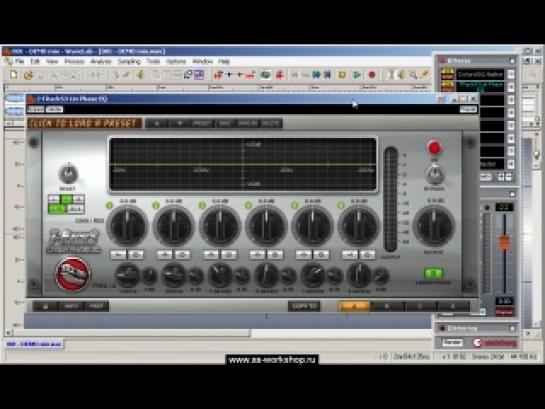Screen dimensions: 545x409
Task: Click the master level orange fader handle
Action: (505, 243)
